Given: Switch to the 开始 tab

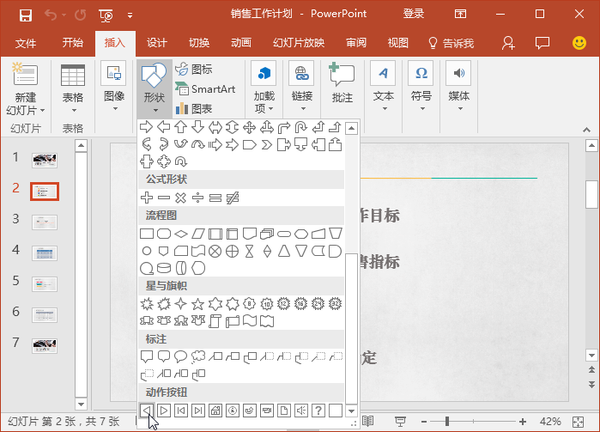Looking at the screenshot, I should [73, 43].
